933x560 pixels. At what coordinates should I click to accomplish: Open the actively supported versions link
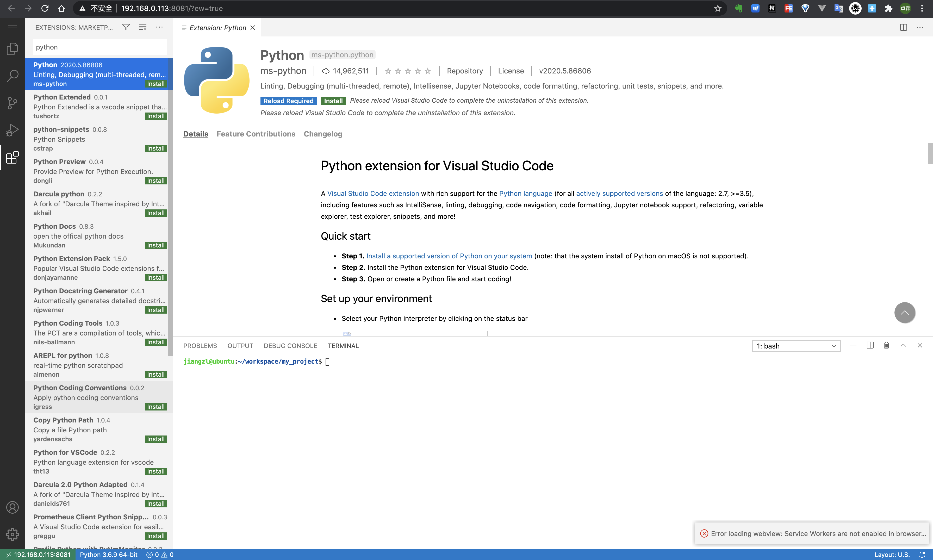(x=619, y=193)
